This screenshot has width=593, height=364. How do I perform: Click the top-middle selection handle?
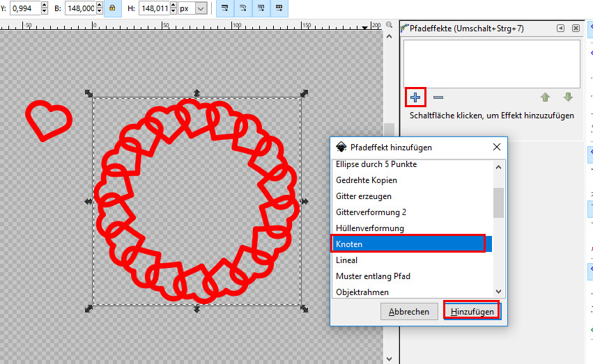pos(197,93)
